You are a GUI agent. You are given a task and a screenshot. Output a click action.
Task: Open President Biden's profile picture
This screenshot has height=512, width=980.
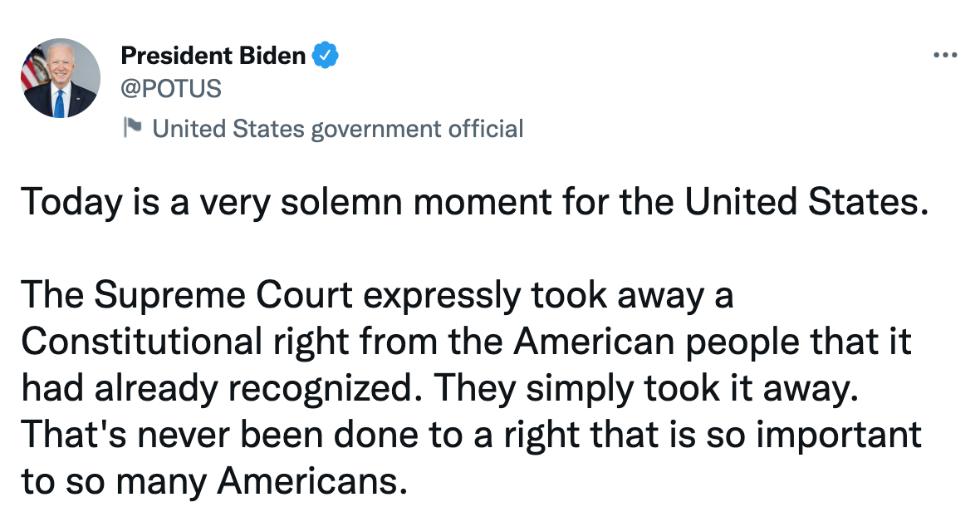coord(60,78)
